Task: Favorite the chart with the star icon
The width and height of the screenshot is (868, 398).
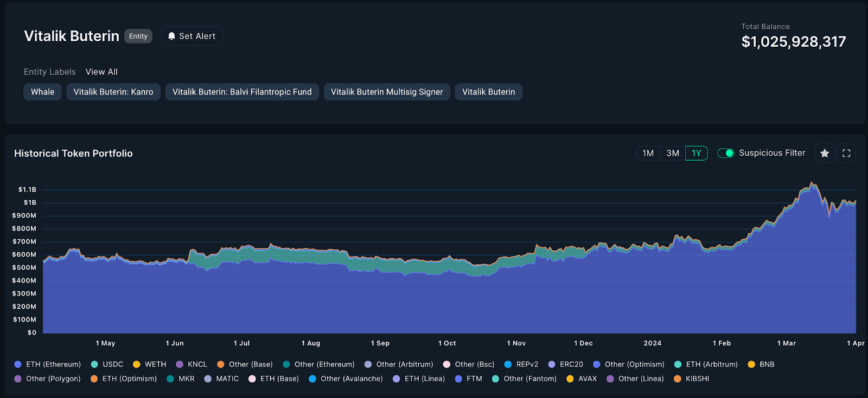Action: tap(825, 153)
